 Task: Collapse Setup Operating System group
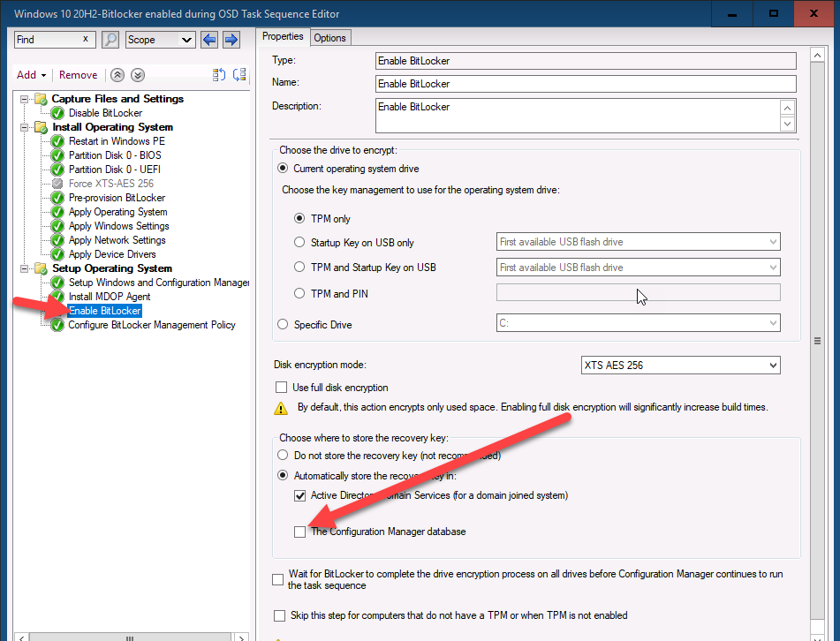click(24, 268)
